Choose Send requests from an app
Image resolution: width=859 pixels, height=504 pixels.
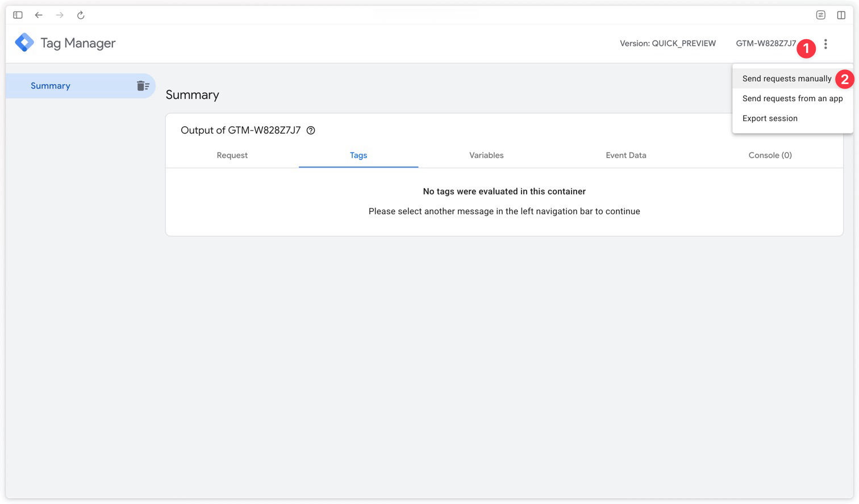(793, 98)
